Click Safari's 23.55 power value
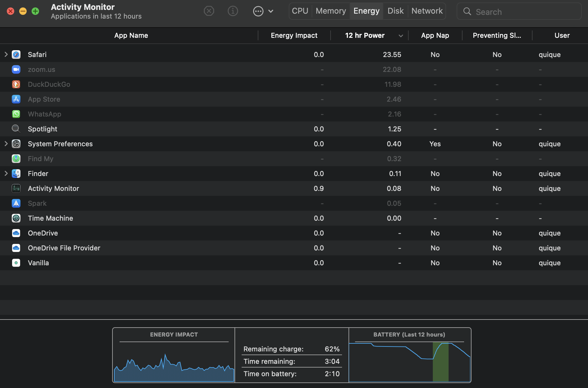This screenshot has width=588, height=388. point(392,55)
